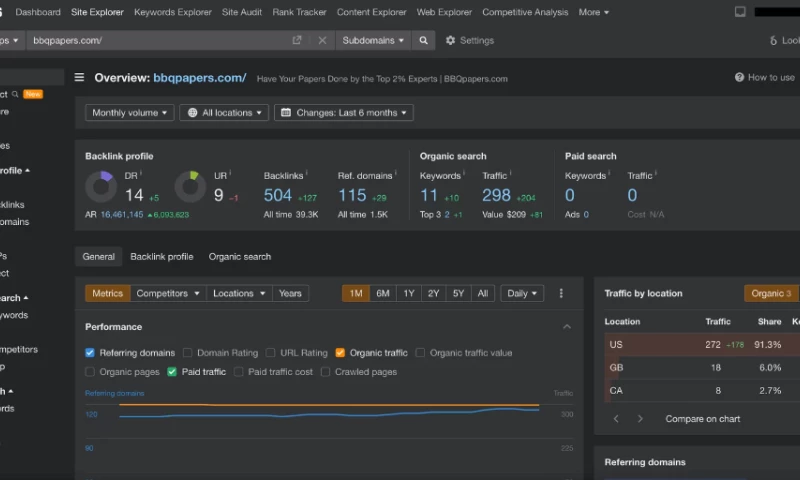Clear the URL with the X icon
The width and height of the screenshot is (800, 480).
click(322, 41)
